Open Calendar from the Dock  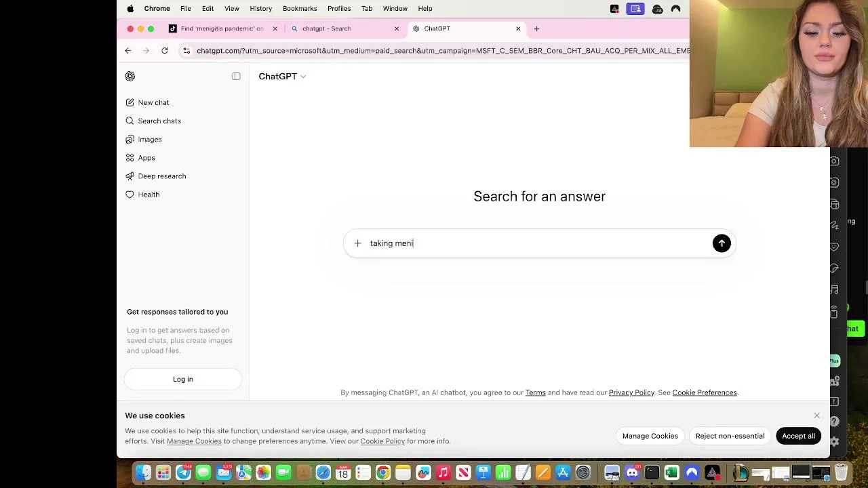pos(343,472)
